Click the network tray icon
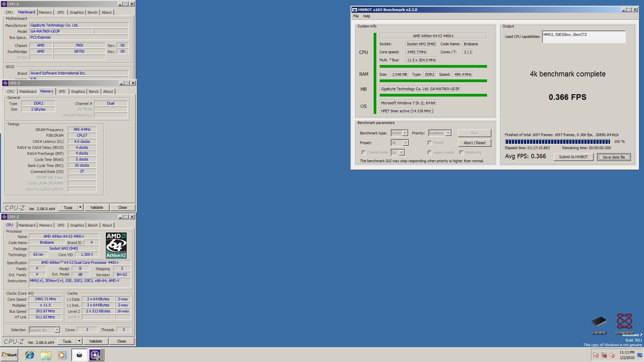The image size is (644, 362). coord(604,355)
